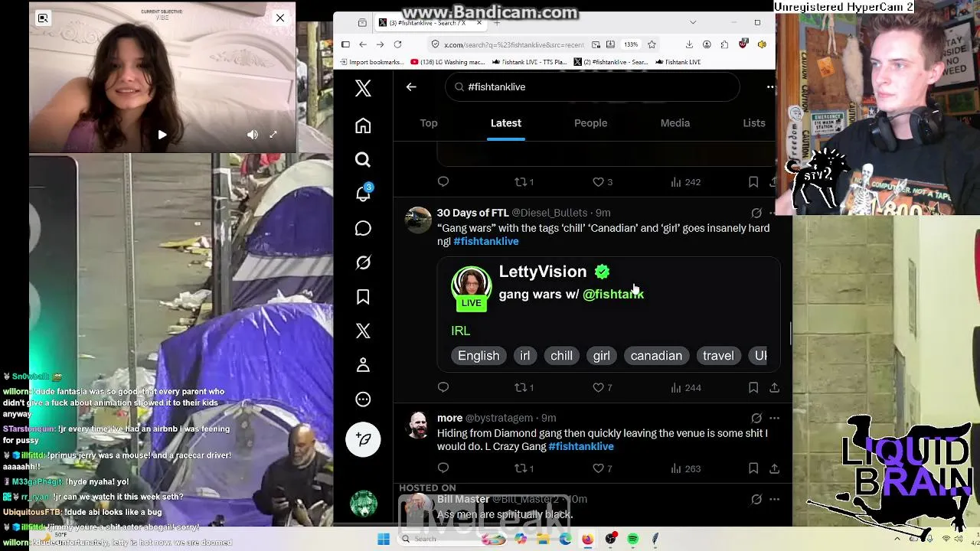Open Windows Start menu
The image size is (980, 551).
coord(384,539)
